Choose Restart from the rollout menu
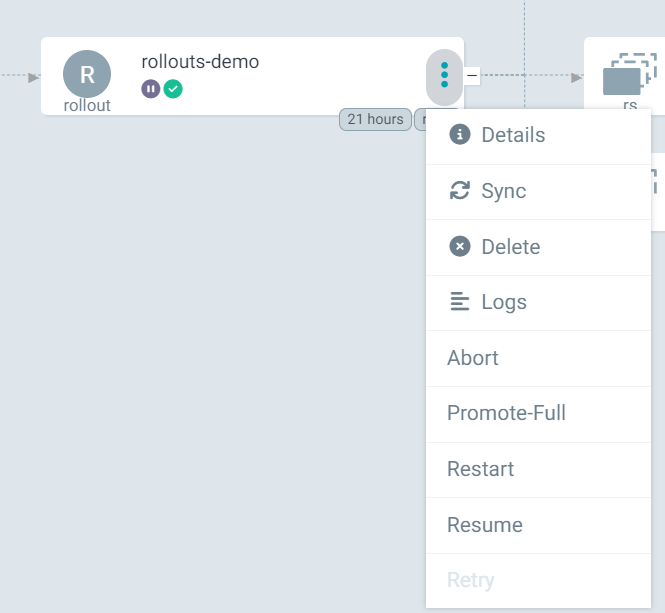665x613 pixels. (481, 469)
